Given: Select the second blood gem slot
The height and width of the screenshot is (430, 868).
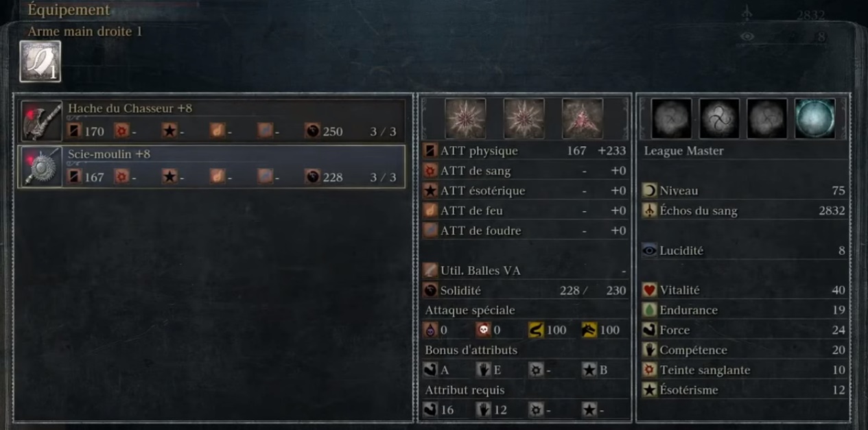Looking at the screenshot, I should click(x=524, y=119).
